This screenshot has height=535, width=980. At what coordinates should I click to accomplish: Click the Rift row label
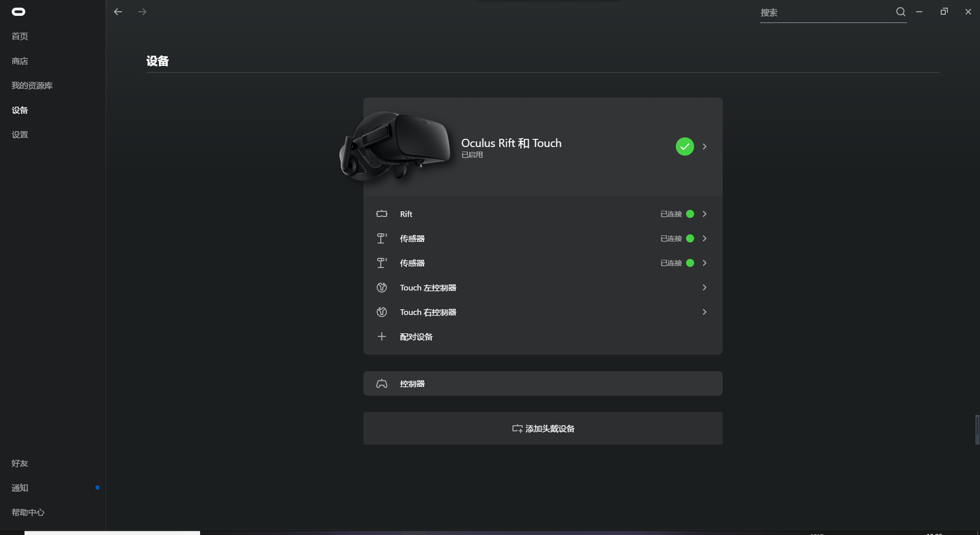pyautogui.click(x=406, y=214)
